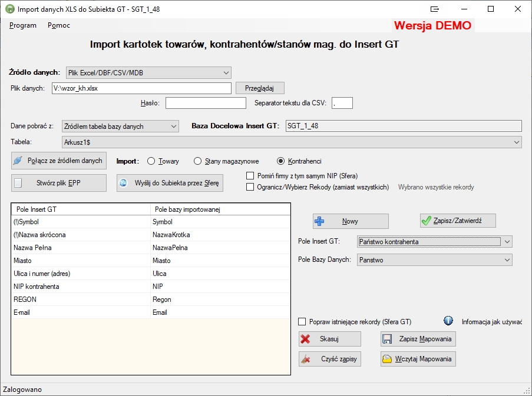Enable Pomiń firmy z tym samym NIP
Screen dimensions: 532x396
click(x=250, y=176)
